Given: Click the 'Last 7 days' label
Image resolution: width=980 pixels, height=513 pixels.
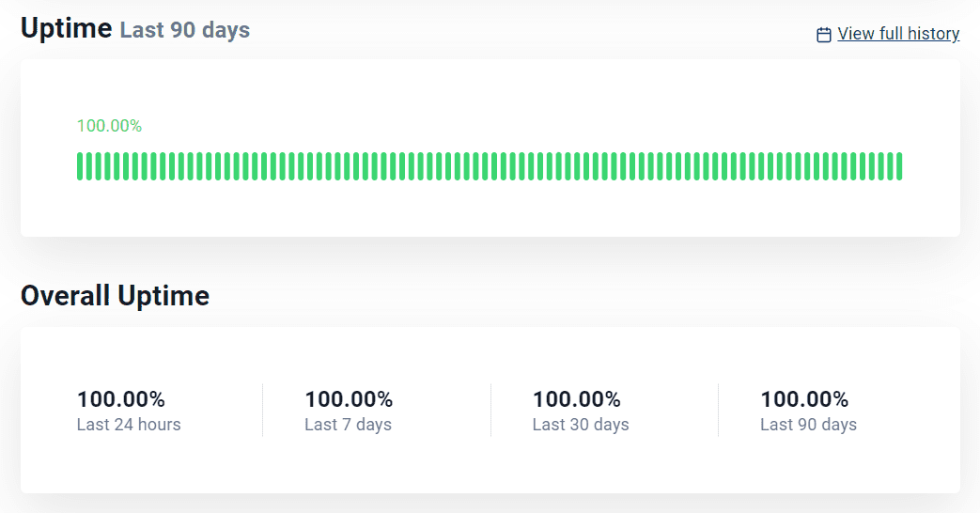Looking at the screenshot, I should coord(349,425).
